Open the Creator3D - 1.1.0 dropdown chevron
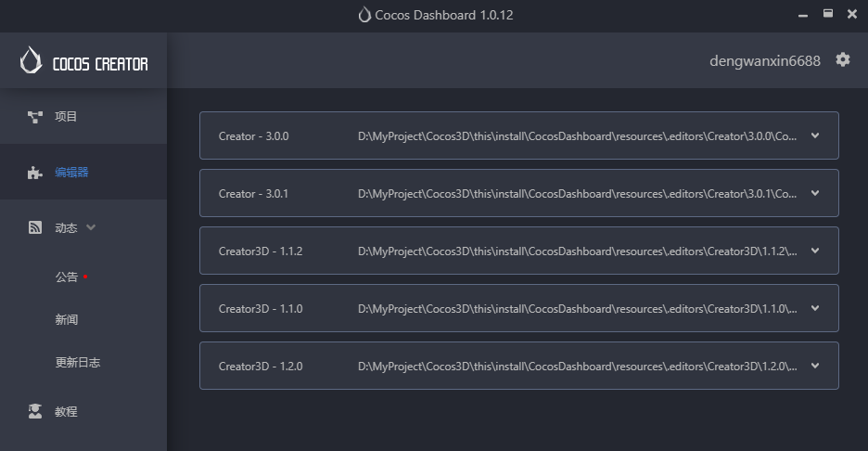Screen dimensions: 868x451 [815, 308]
